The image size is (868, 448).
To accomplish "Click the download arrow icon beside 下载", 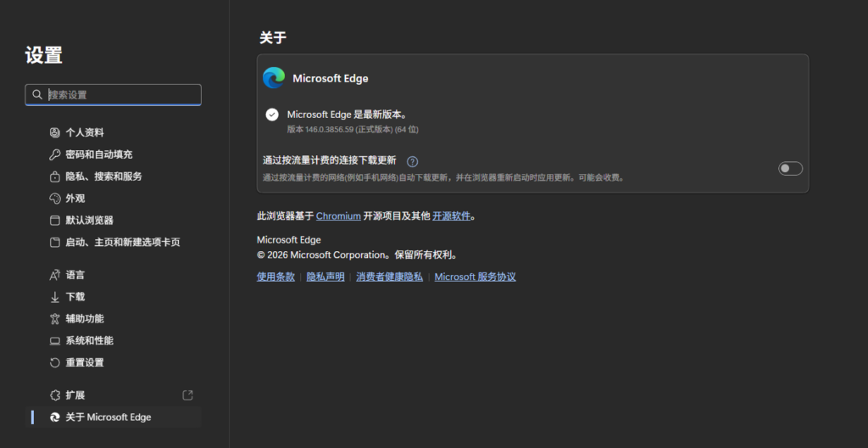I will [55, 297].
